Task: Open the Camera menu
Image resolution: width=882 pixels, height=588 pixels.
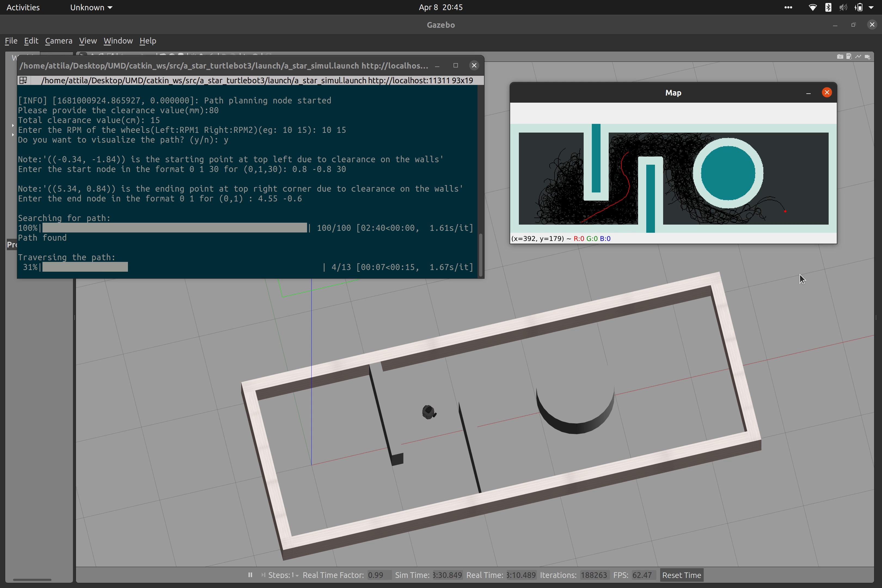Action: [x=59, y=41]
